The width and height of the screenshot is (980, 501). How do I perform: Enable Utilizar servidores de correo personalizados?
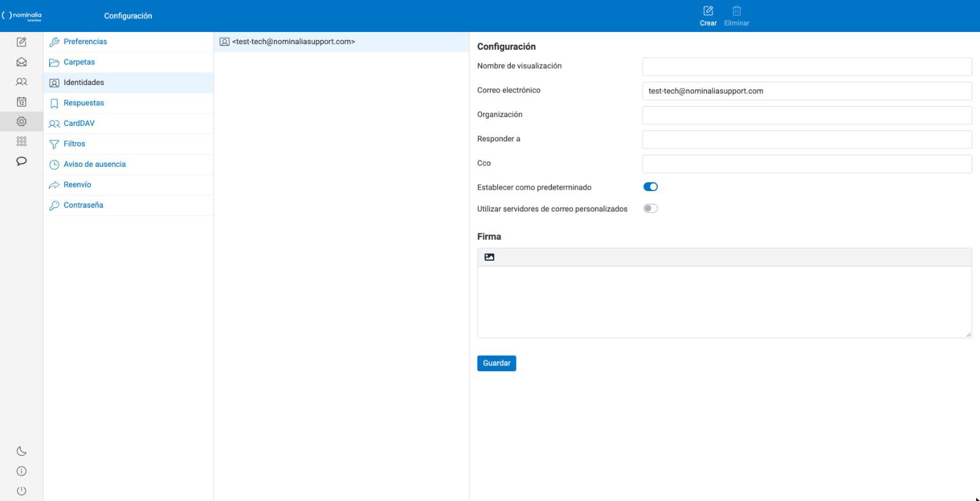click(651, 208)
